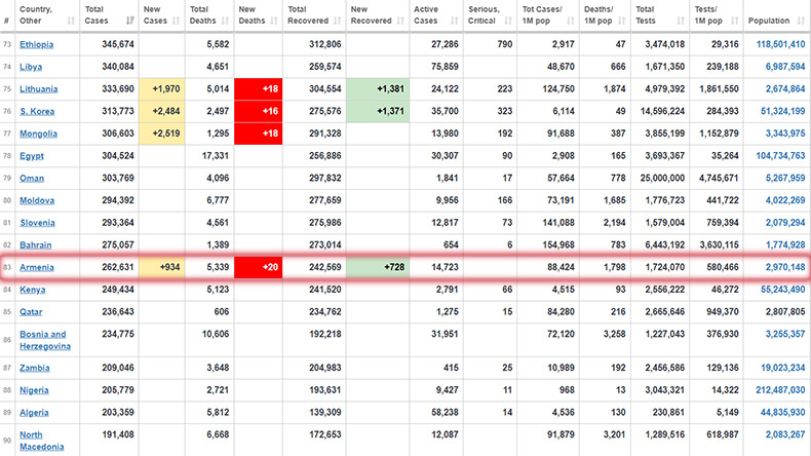Image resolution: width=811 pixels, height=456 pixels.
Task: Sort by Tot Cases/1M pop arrows icon
Action: pyautogui.click(x=570, y=21)
